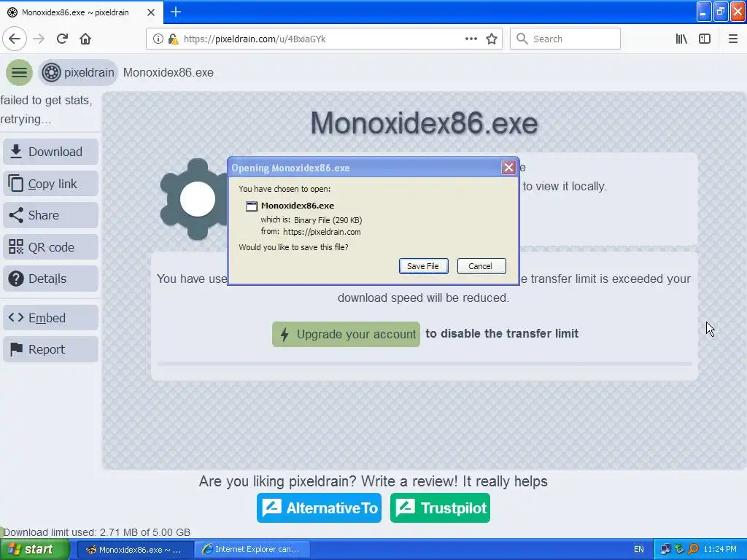Click the EN language indicator in taskbar
Viewport: 747px width, 560px height.
[x=638, y=550]
